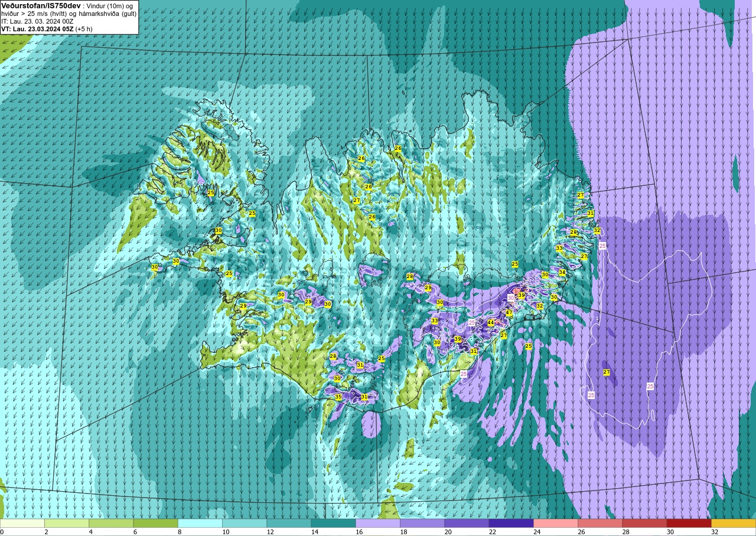Screen dimensions: 756x536
Task: Click the yellow 44 gust label on map
Action: click(x=491, y=323)
